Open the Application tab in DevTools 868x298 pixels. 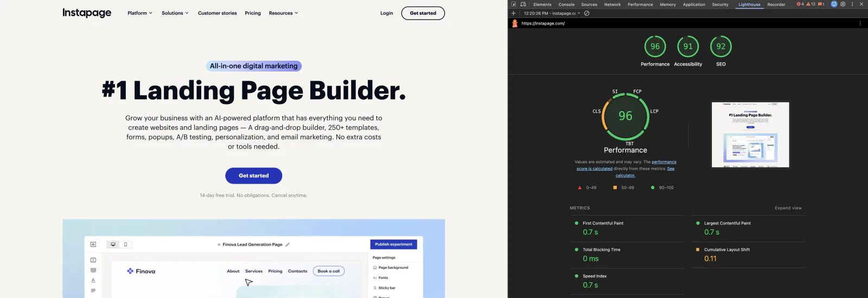(x=694, y=4)
